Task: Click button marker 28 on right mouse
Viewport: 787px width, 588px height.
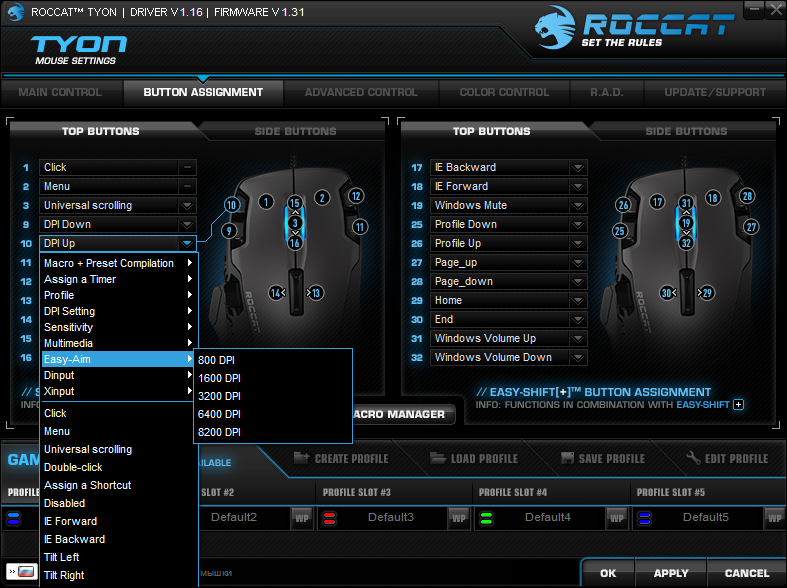Action: coord(747,196)
